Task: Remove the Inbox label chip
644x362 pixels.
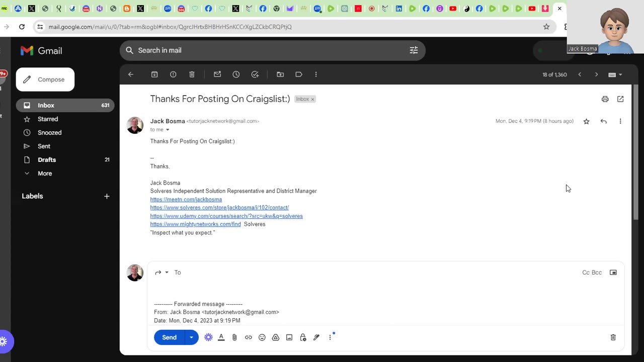Action: coord(312,99)
